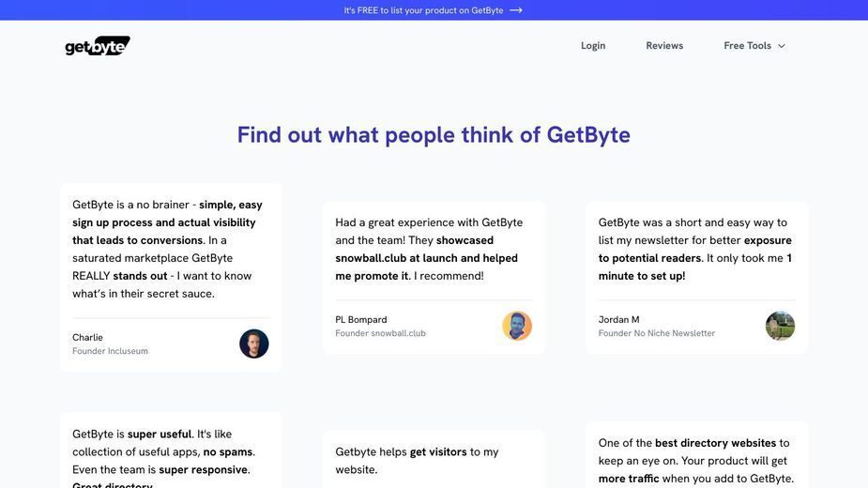
Task: Expand the Free Tools chevron
Action: click(x=782, y=46)
